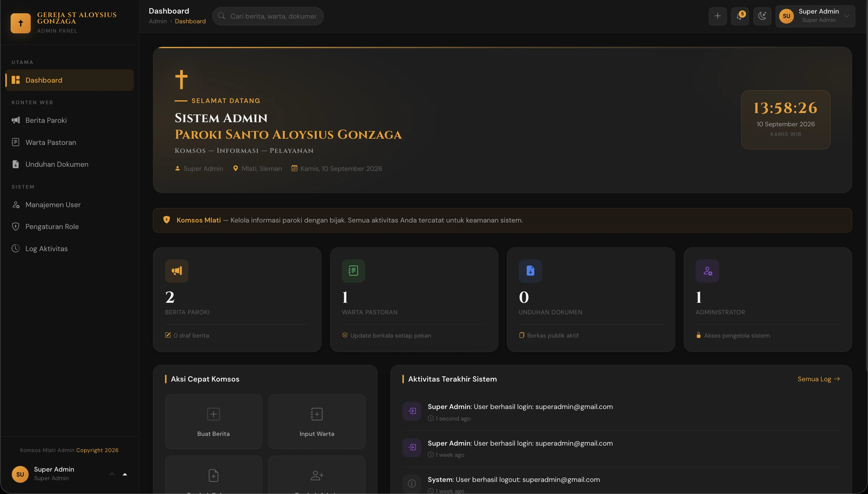This screenshot has width=868, height=494.
Task: Expand the Super Admin profile dropdown in header
Action: click(815, 16)
